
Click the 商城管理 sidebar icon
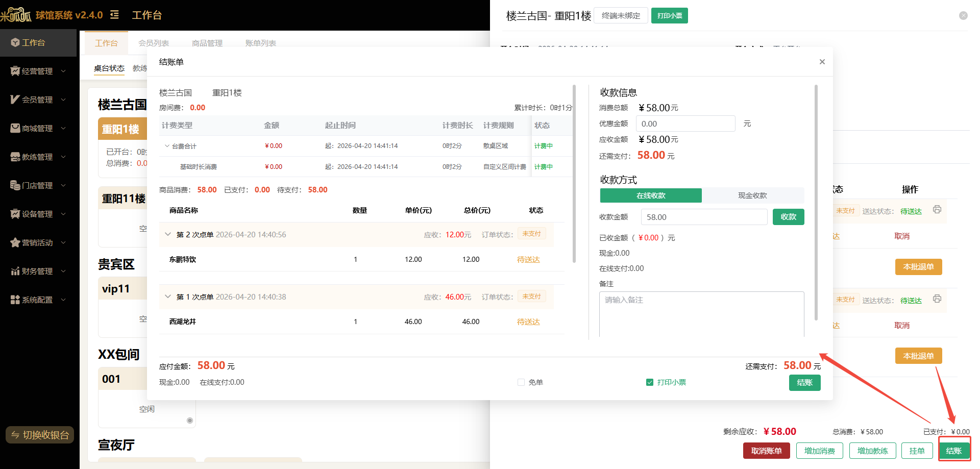[x=15, y=129]
